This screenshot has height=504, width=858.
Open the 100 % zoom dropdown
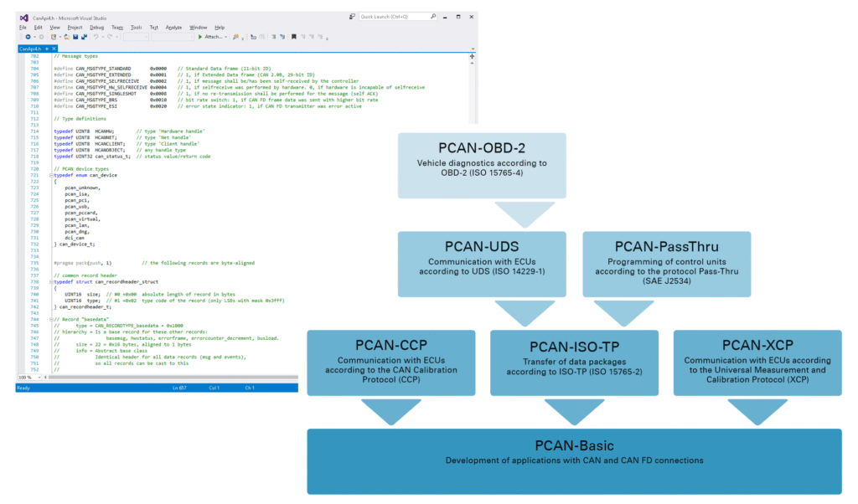pos(30,378)
